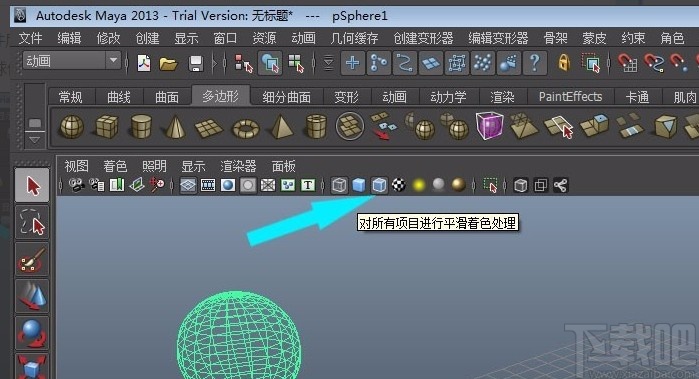The width and height of the screenshot is (699, 379).
Task: Open the 文件 menu
Action: click(x=30, y=38)
